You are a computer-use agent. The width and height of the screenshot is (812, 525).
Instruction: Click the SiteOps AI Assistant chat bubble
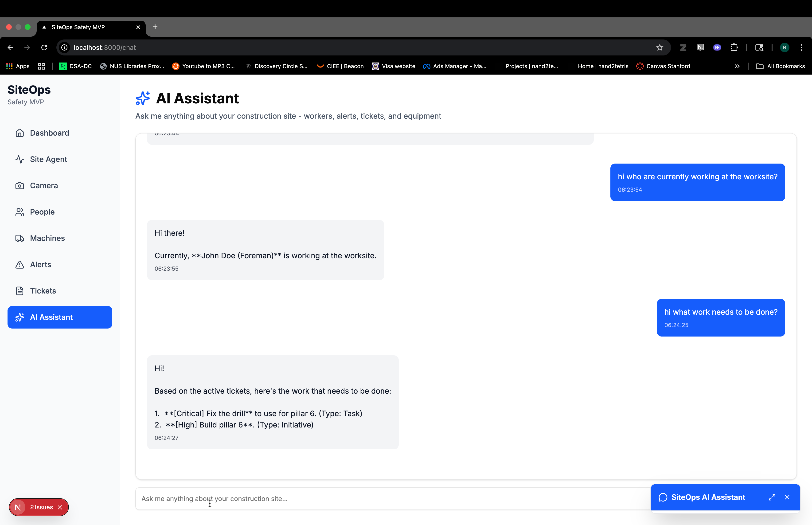[663, 497]
